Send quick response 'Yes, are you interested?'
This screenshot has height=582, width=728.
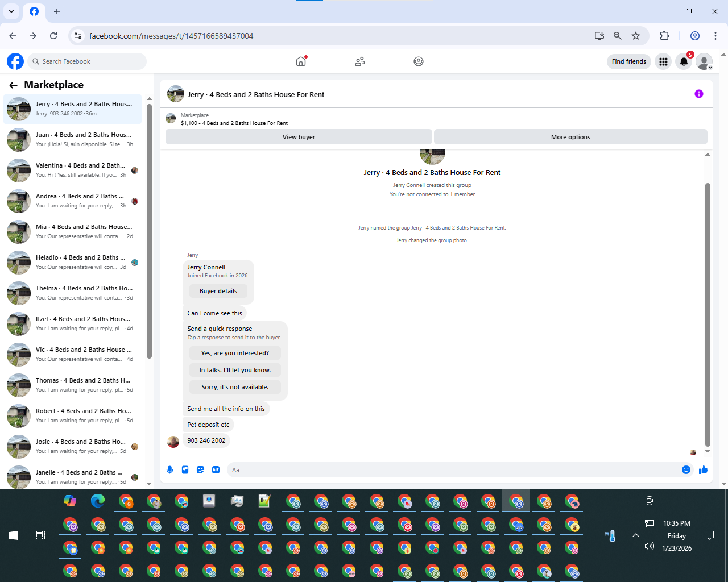[235, 353]
